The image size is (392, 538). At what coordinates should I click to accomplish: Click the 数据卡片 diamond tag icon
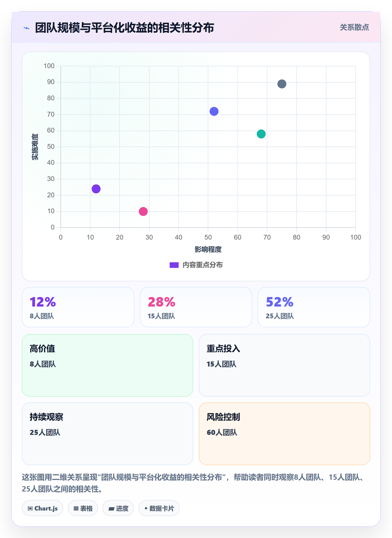(146, 508)
